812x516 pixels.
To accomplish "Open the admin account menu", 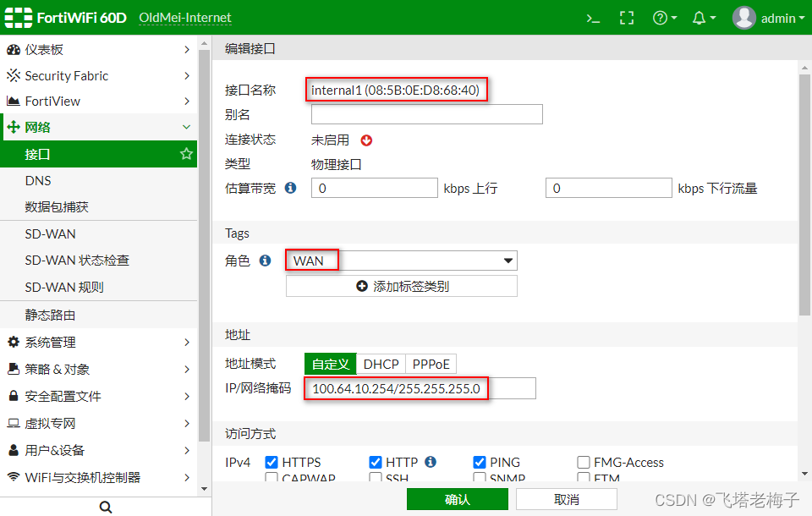I will pyautogui.click(x=782, y=18).
